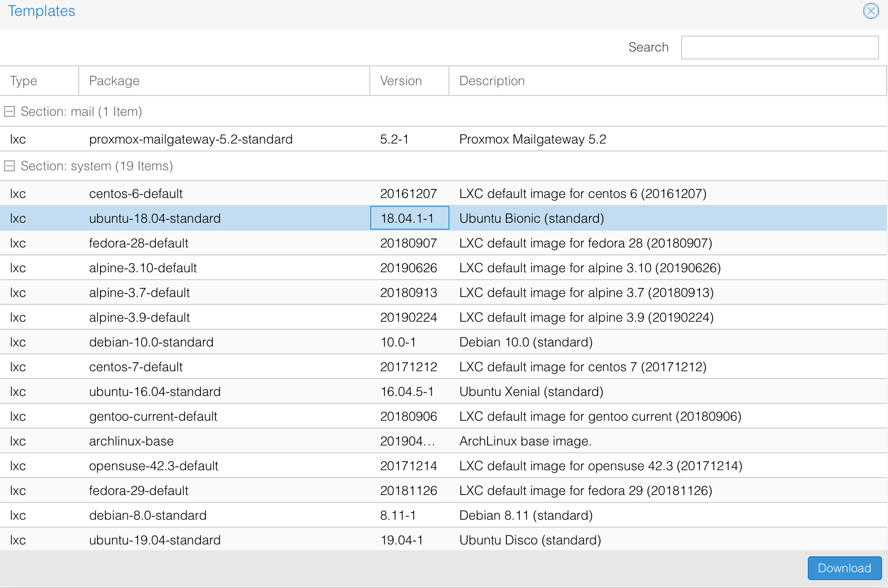Pick the debian-10.0-standard template
888x588 pixels.
[151, 342]
